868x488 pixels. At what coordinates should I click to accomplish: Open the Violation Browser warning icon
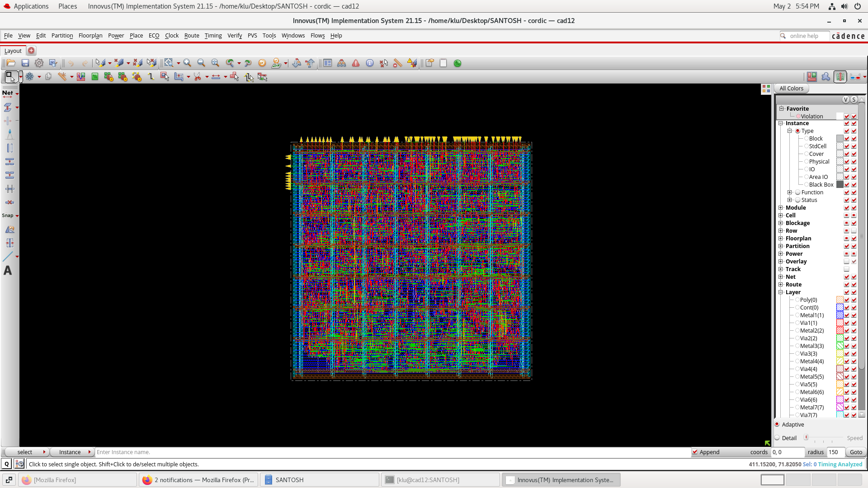[356, 63]
